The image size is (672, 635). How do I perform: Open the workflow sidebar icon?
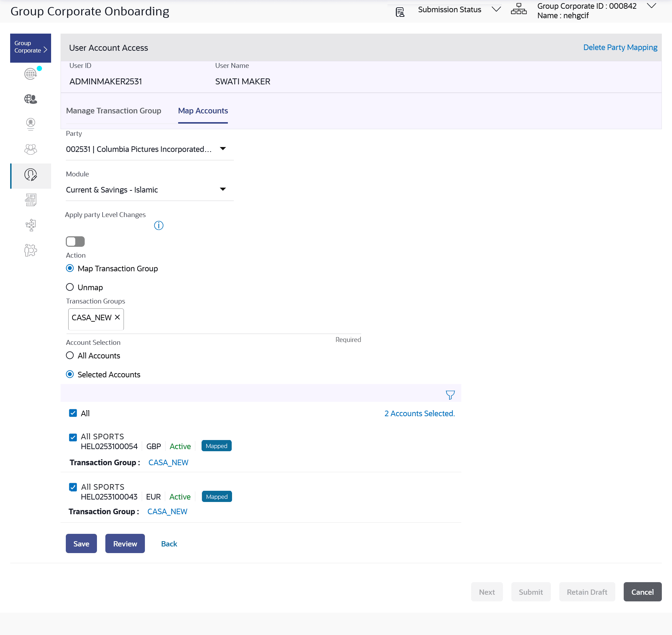(30, 225)
